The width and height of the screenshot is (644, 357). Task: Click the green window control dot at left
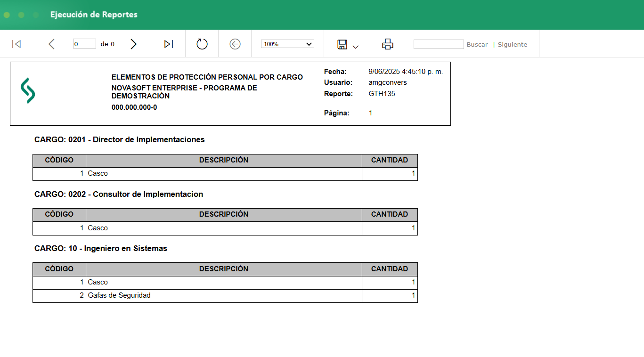tap(7, 15)
